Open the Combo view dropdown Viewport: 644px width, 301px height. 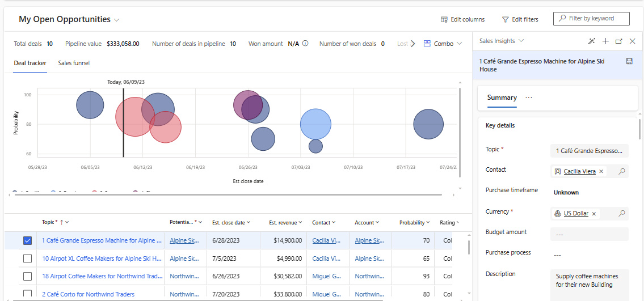coord(443,44)
